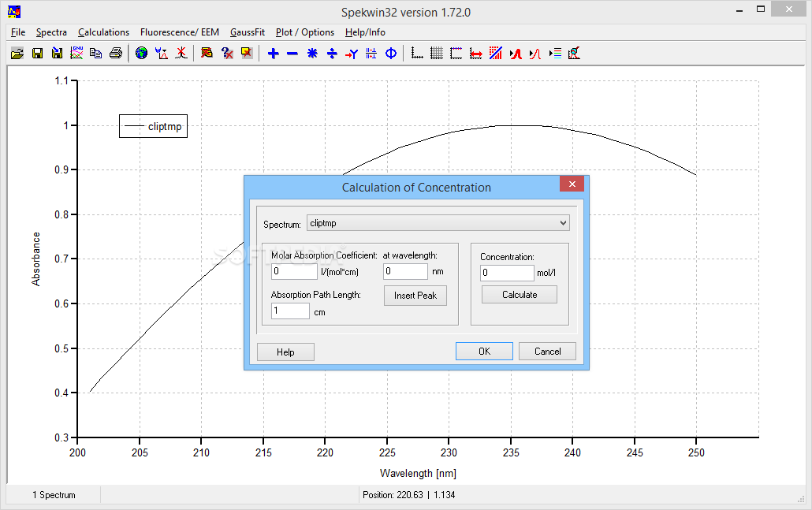The width and height of the screenshot is (812, 510).
Task: Click the Molar Absorption Coefficient field
Action: tap(294, 271)
